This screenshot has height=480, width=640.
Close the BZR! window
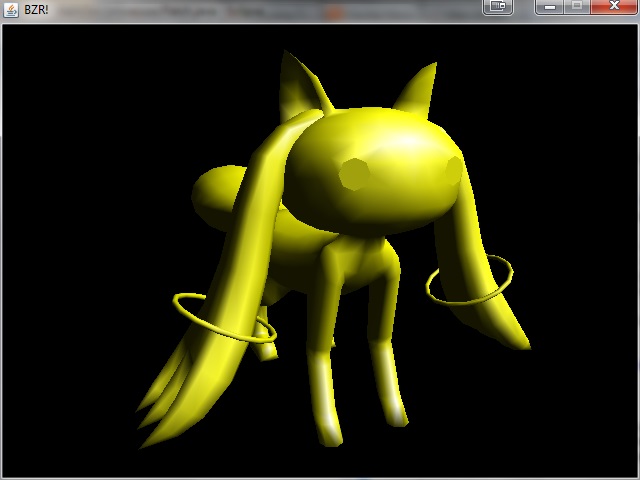point(613,7)
